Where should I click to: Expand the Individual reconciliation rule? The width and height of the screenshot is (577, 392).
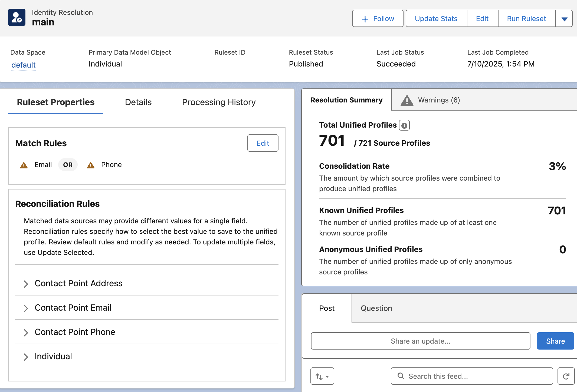coord(26,357)
